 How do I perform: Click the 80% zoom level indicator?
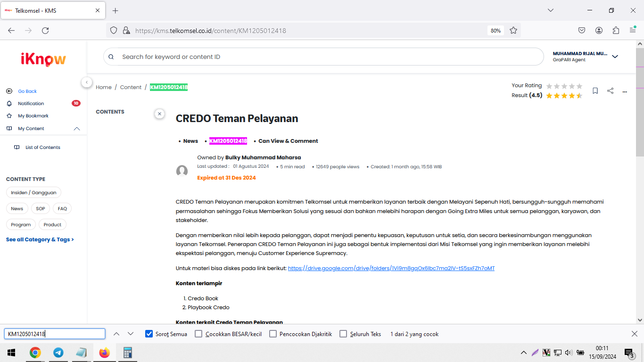pyautogui.click(x=495, y=30)
